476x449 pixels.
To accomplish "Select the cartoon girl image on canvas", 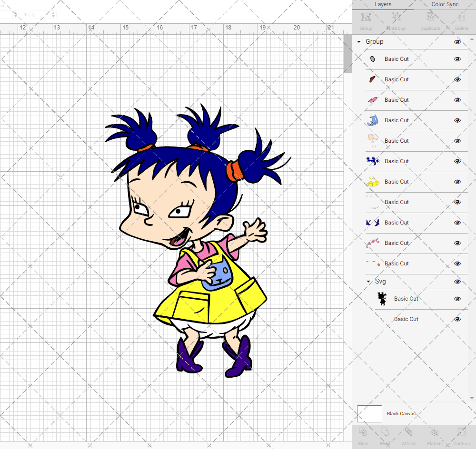I will point(198,241).
